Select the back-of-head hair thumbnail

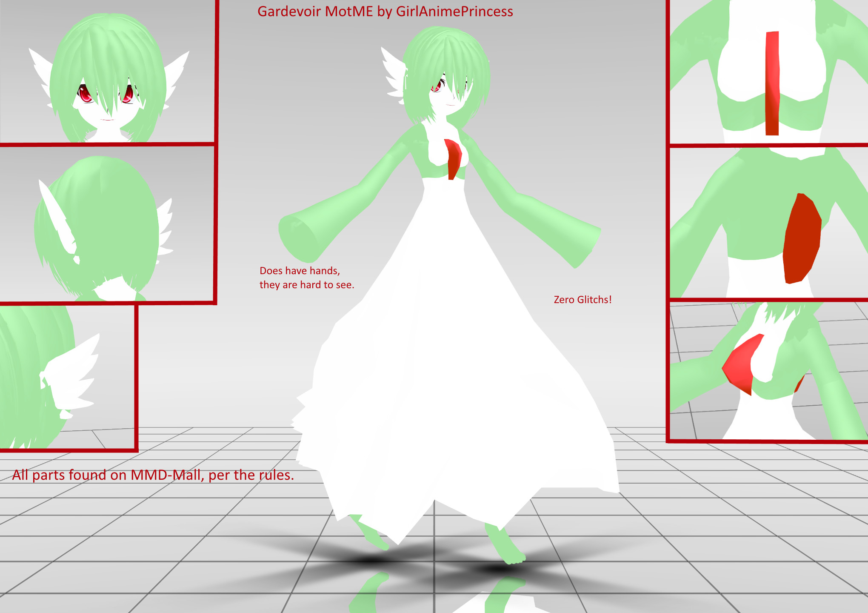tap(106, 223)
